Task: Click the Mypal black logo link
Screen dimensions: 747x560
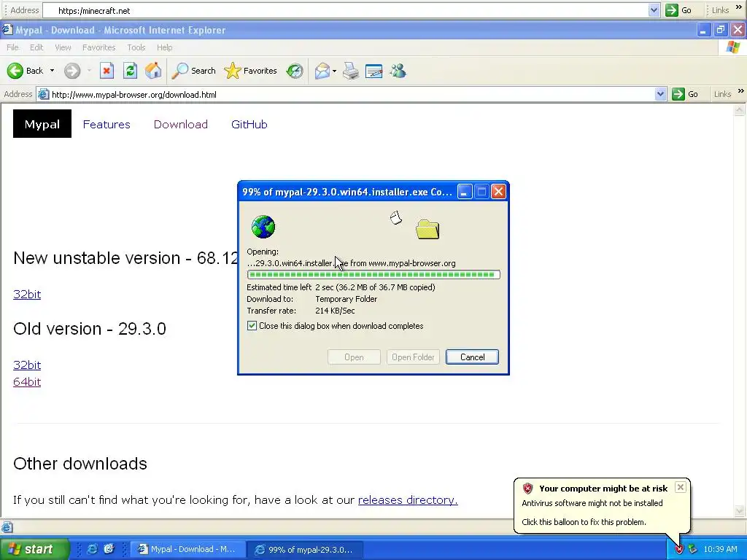Action: tap(42, 124)
